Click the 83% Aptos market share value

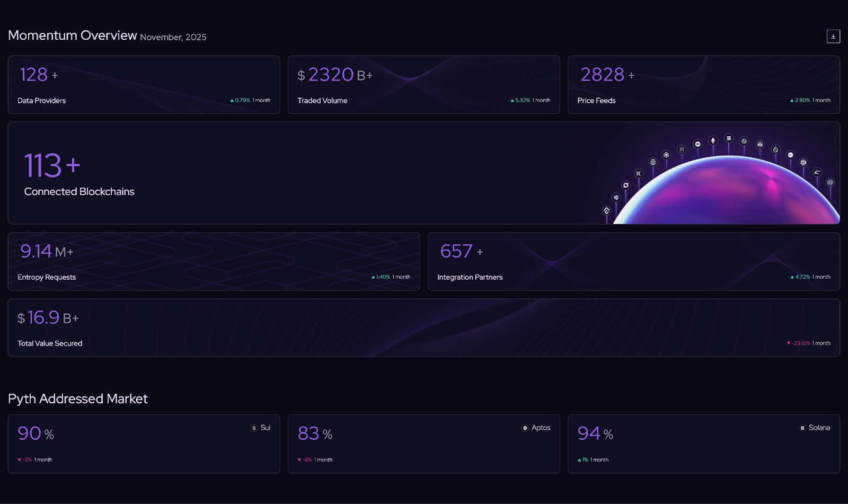coord(315,434)
